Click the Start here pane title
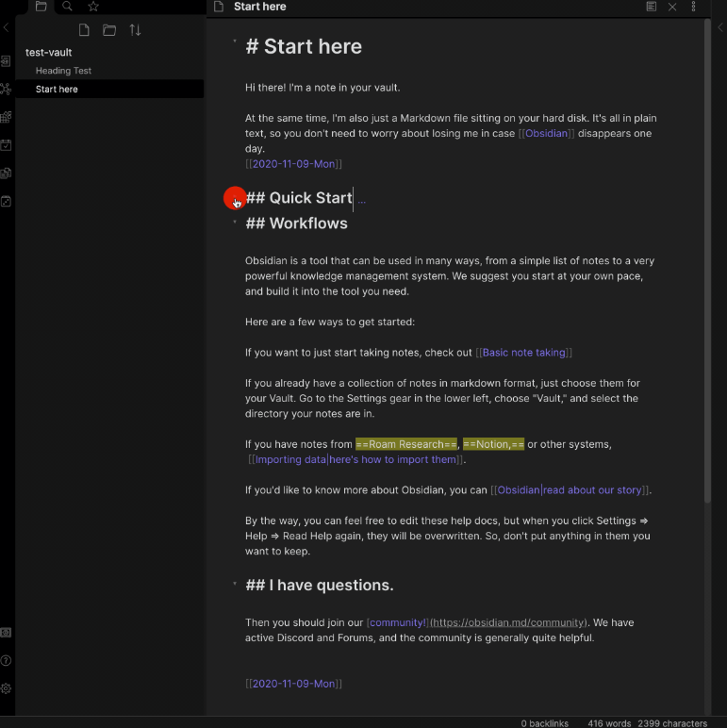The image size is (727, 728). click(259, 7)
